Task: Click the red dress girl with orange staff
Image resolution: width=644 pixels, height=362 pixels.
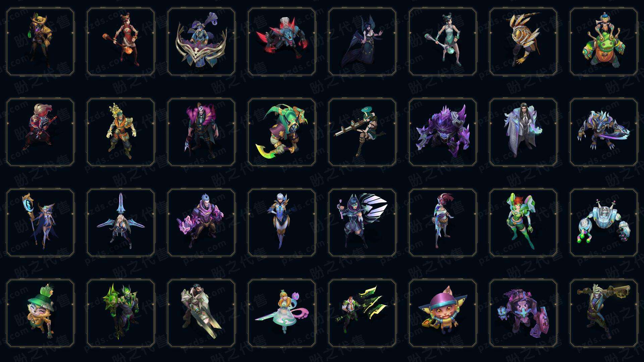Action: [x=121, y=42]
